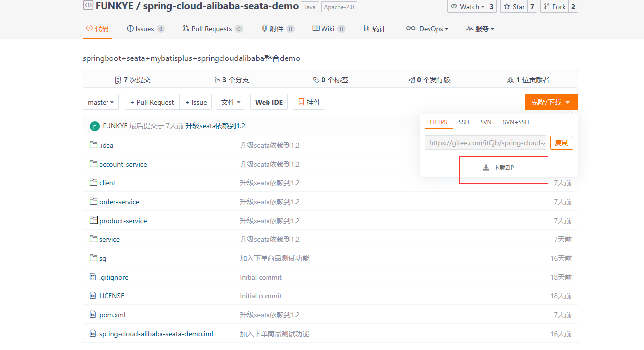Click the FUNKYE green avatar icon

coord(95,126)
